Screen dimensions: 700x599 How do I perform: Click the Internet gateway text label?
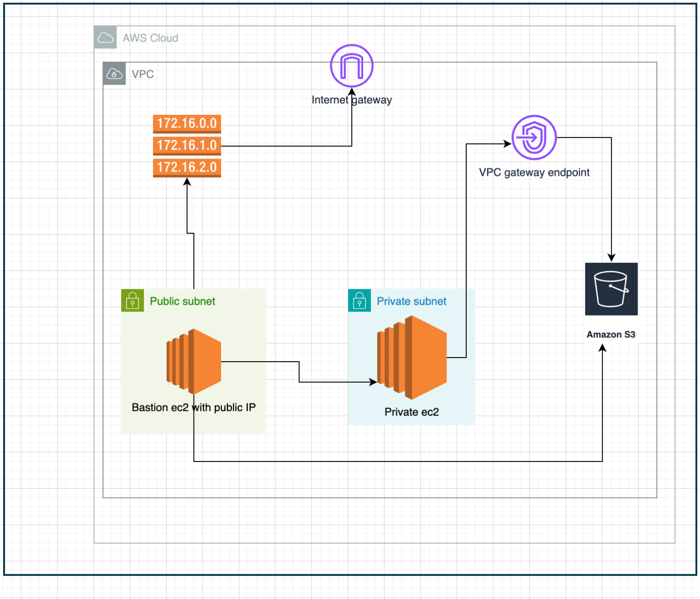pyautogui.click(x=351, y=99)
